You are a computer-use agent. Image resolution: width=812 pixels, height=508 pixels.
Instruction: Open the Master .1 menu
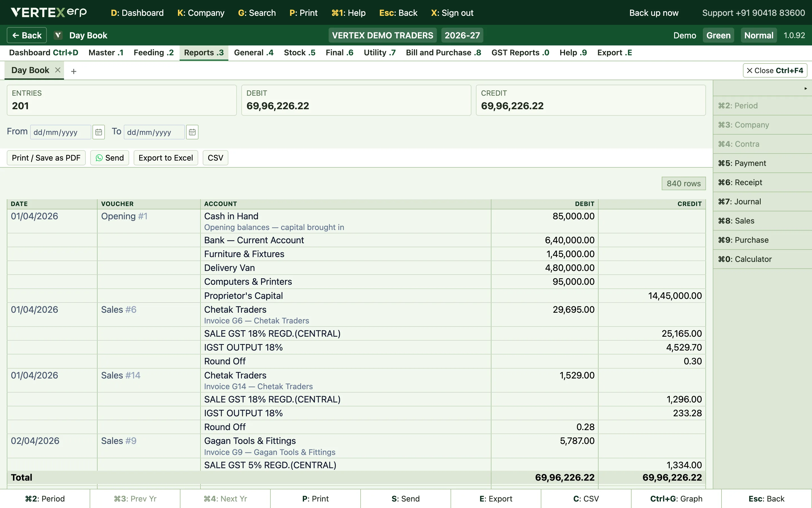pos(106,53)
